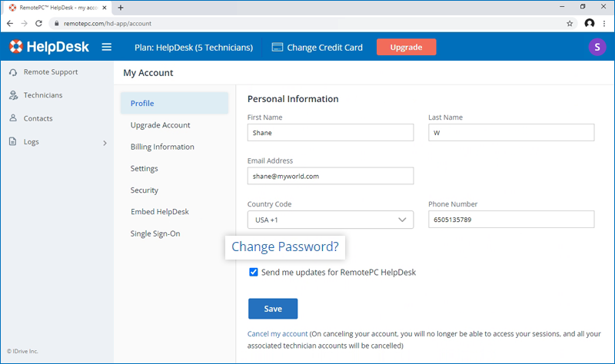This screenshot has height=364, width=615.
Task: Click the orange Upgrade button
Action: (407, 47)
